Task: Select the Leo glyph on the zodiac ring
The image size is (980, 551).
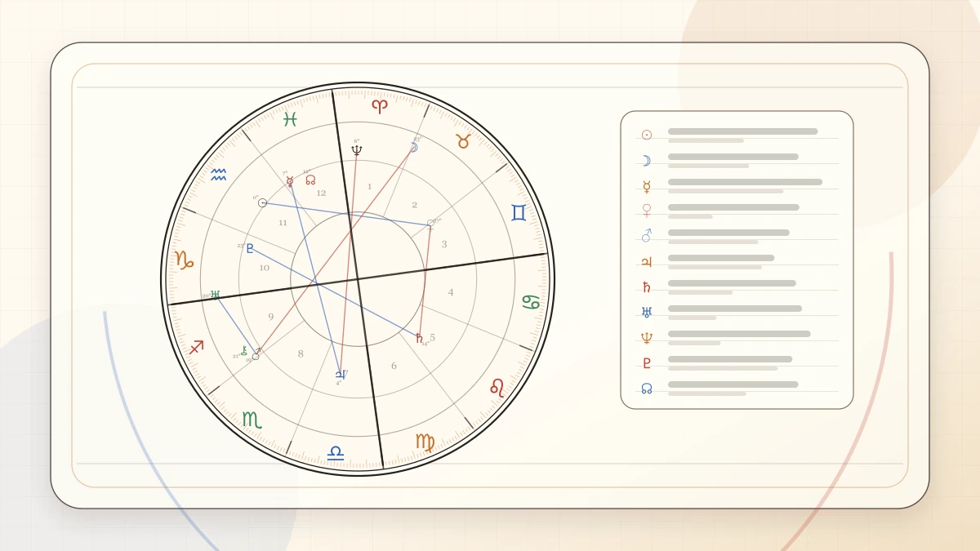Action: (x=497, y=387)
